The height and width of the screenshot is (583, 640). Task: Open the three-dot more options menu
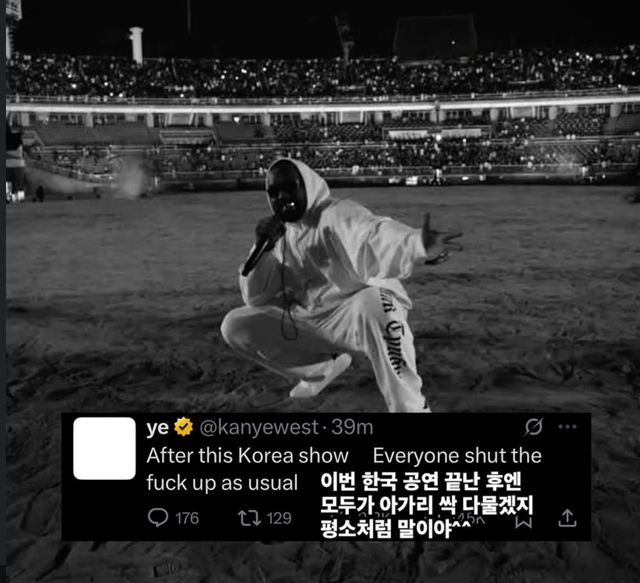567,427
